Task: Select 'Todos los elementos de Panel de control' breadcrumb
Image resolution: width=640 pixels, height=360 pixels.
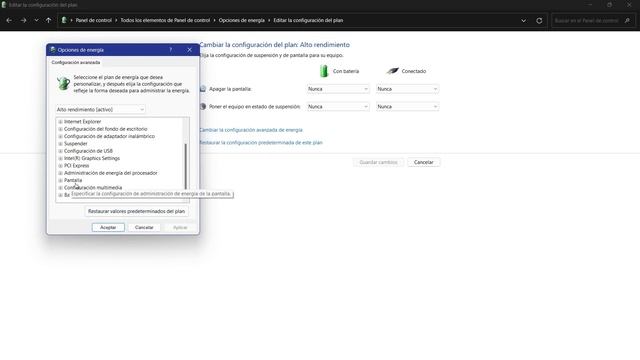Action: (x=165, y=20)
